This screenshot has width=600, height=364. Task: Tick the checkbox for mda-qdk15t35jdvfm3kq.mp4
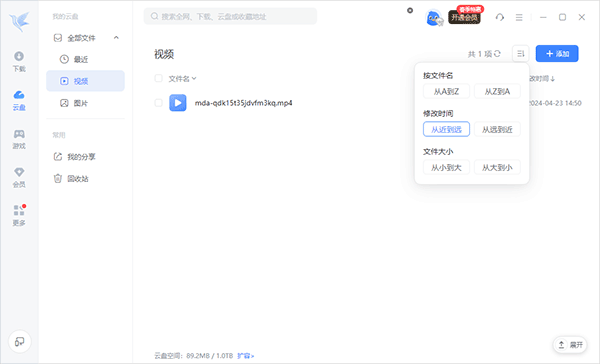point(158,103)
